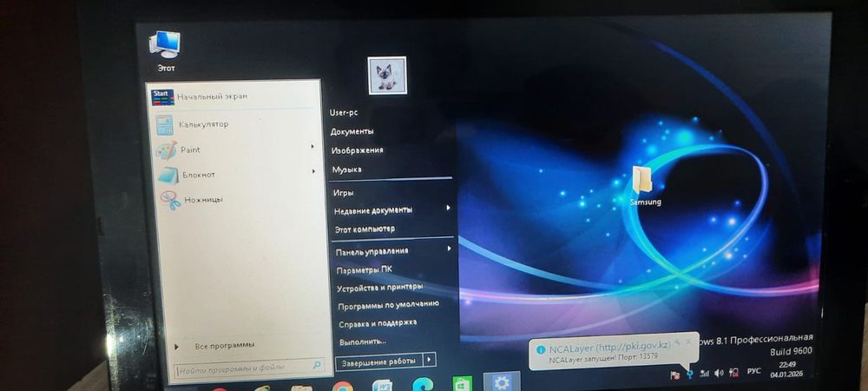Click the search magnifier icon
Image resolution: width=868 pixels, height=391 pixels.
pyautogui.click(x=317, y=365)
